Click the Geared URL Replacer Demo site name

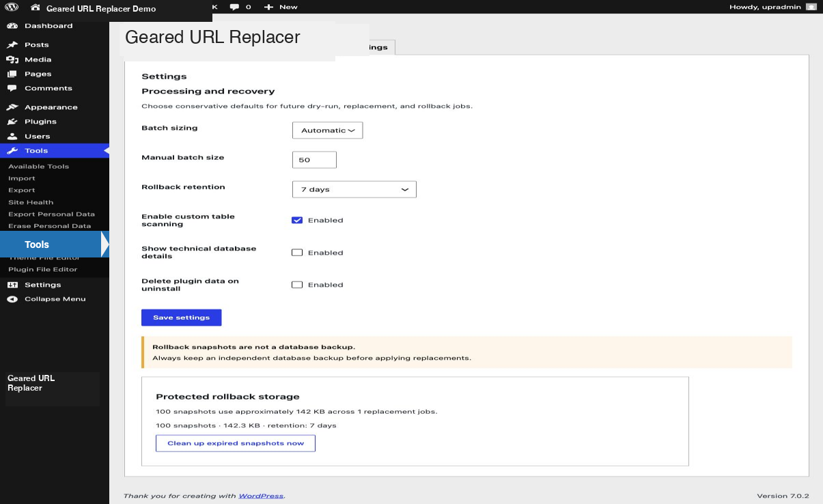(x=101, y=9)
